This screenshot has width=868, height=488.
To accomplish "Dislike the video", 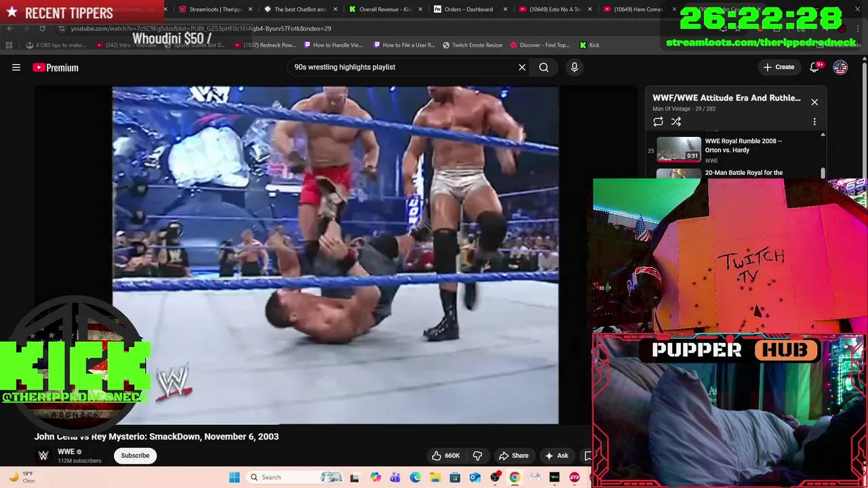I will click(x=477, y=455).
